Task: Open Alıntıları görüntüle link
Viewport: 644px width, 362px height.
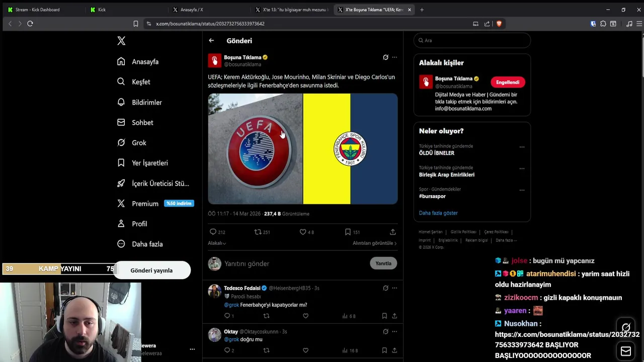Action: (x=374, y=243)
